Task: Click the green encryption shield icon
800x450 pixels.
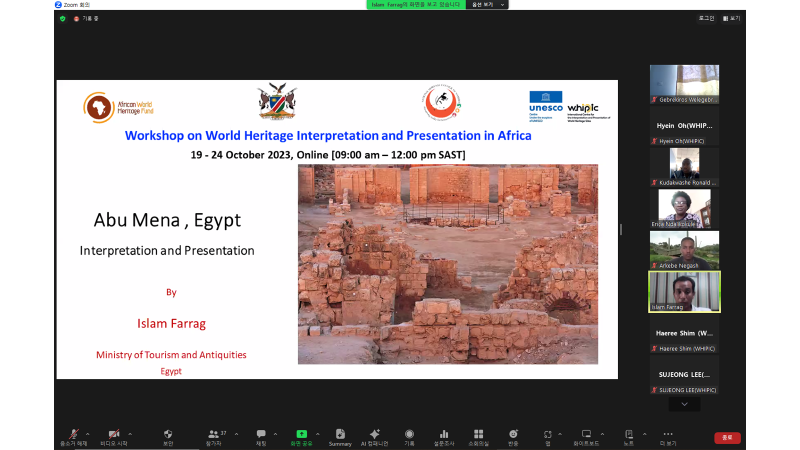Action: (x=63, y=18)
